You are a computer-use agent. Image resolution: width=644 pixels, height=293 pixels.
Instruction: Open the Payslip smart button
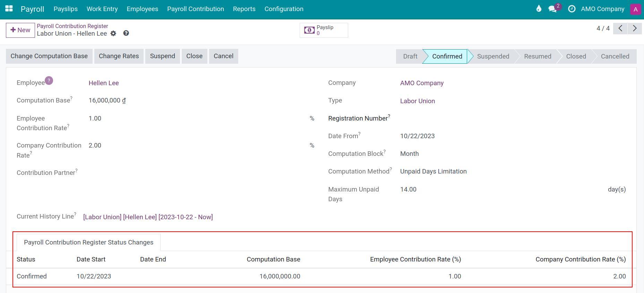tap(324, 30)
